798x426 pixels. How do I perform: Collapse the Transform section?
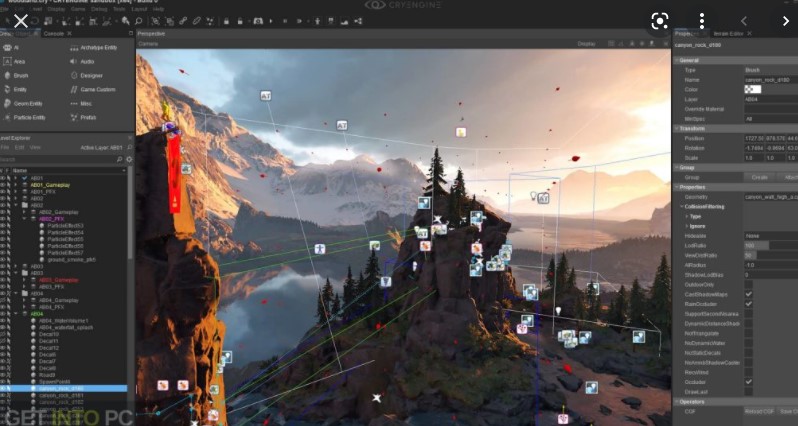click(736, 128)
